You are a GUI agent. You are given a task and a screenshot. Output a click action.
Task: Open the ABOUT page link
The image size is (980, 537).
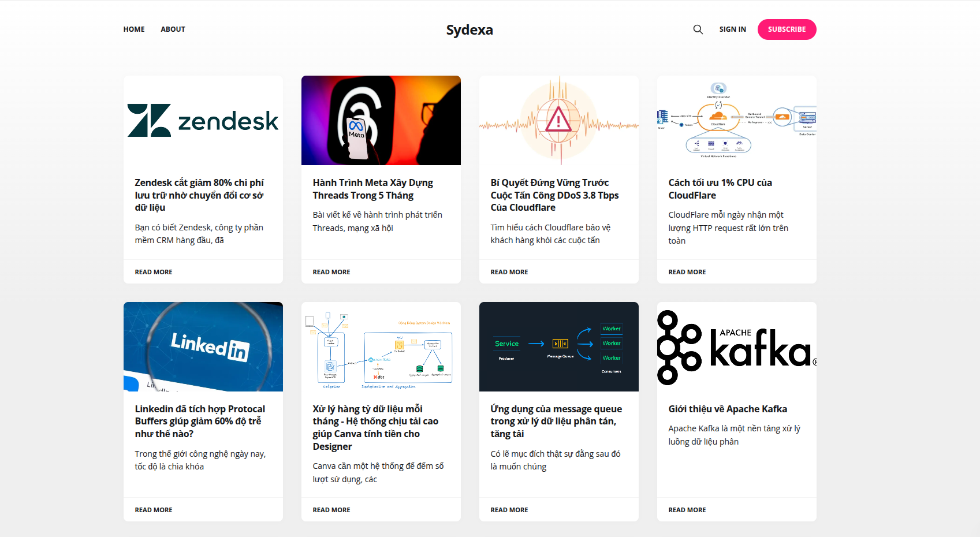[173, 29]
